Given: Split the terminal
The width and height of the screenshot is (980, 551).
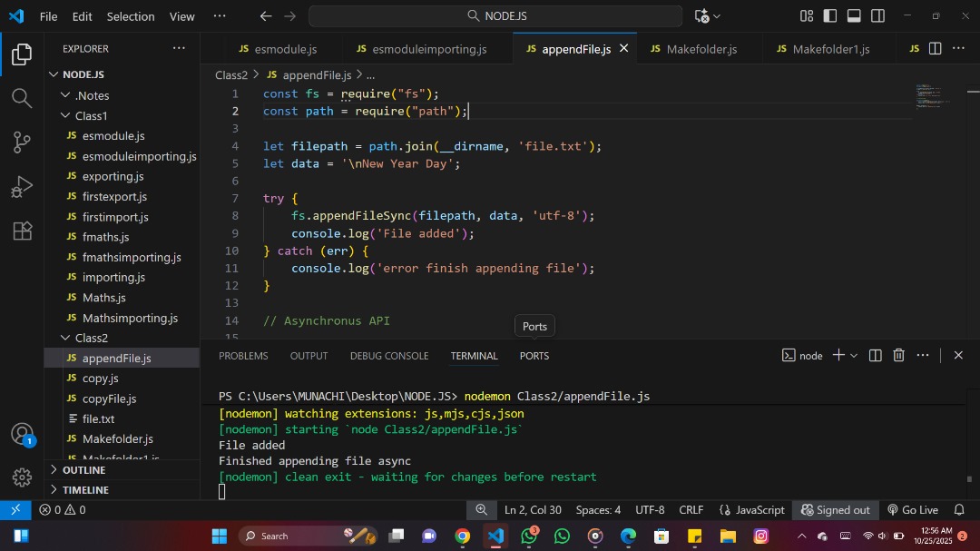Looking at the screenshot, I should click(875, 355).
